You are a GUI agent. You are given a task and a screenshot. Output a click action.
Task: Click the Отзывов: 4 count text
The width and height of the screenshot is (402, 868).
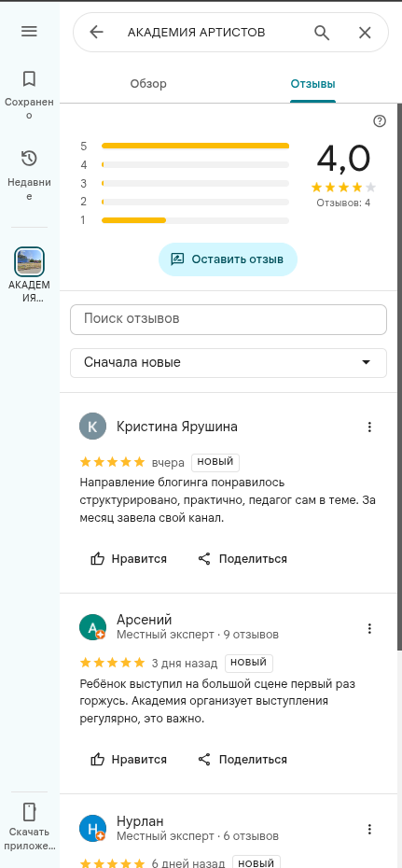point(343,203)
